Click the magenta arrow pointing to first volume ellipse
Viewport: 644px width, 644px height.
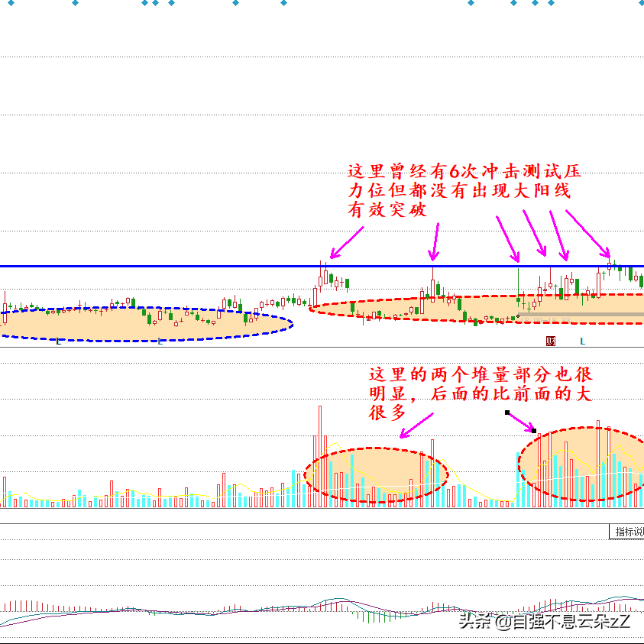tap(416, 426)
